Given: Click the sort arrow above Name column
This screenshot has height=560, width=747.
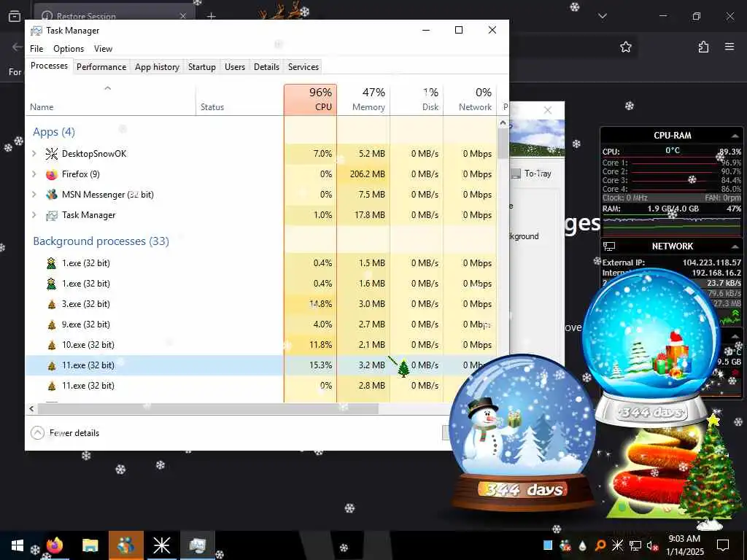Looking at the screenshot, I should (108, 88).
